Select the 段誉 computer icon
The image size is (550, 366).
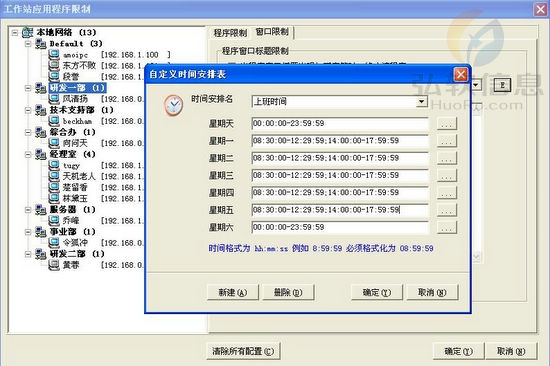pyautogui.click(x=54, y=76)
